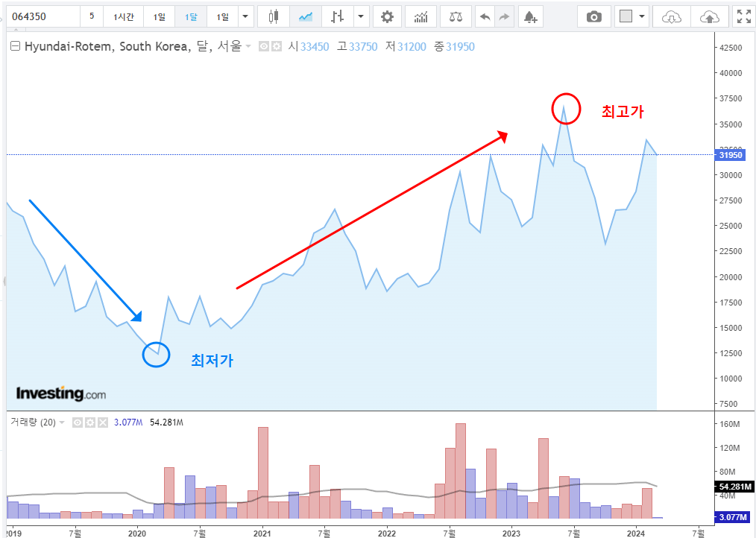
Task: Click the compare scales balance icon
Action: pos(456,16)
